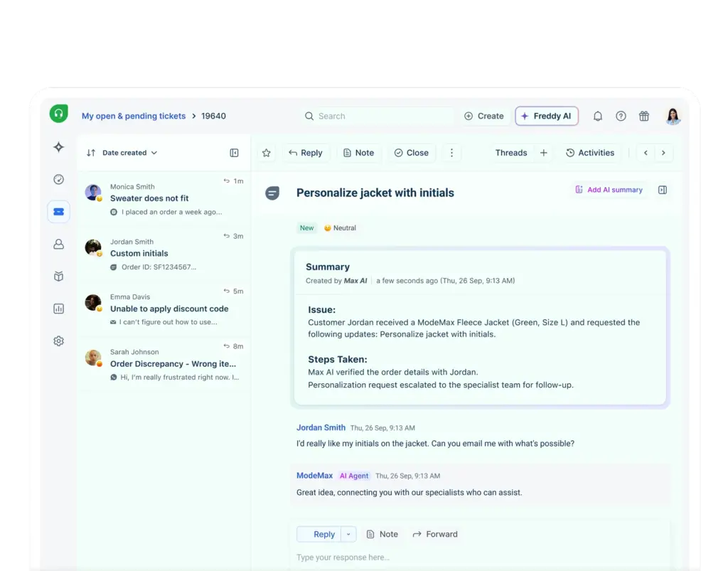This screenshot has height=571, width=728.
Task: Toggle the ticket details side panel
Action: [x=663, y=190]
